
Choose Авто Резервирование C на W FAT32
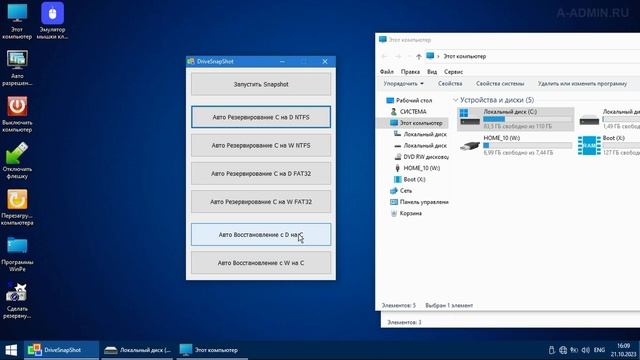pyautogui.click(x=261, y=202)
